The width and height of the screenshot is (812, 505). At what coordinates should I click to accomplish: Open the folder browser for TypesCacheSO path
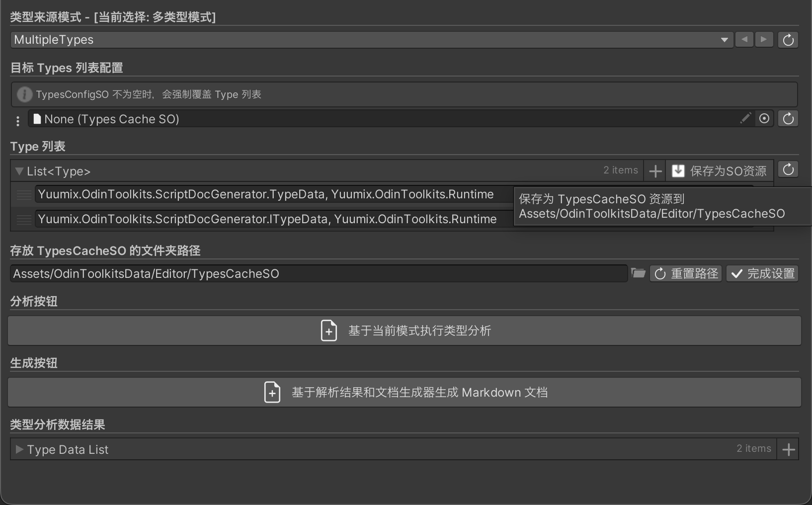click(x=639, y=273)
